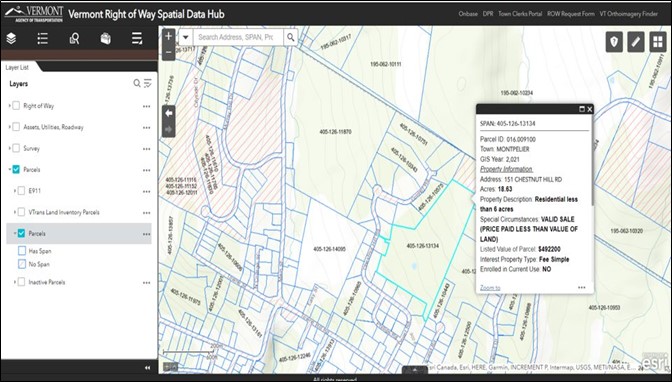The width and height of the screenshot is (672, 382).
Task: Enable the E911 sublayer checkbox
Action: pyautogui.click(x=21, y=191)
